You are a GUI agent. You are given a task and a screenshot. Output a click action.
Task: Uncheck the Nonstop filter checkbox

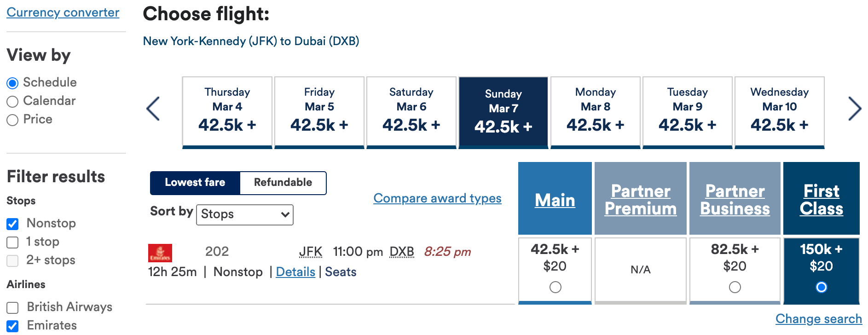point(12,224)
